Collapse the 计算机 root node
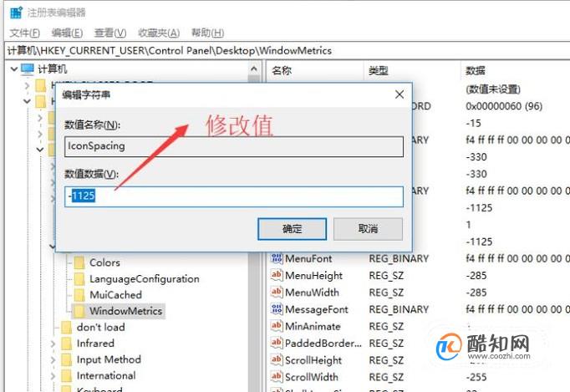Screen dimensions: 570x392 tap(14, 69)
